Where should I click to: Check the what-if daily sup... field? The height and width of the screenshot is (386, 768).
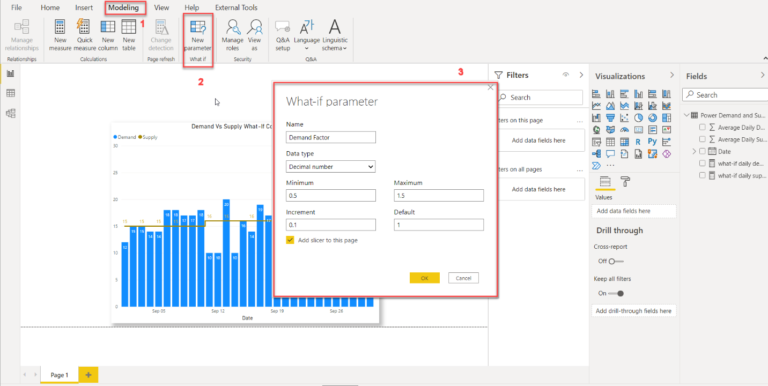pos(702,175)
